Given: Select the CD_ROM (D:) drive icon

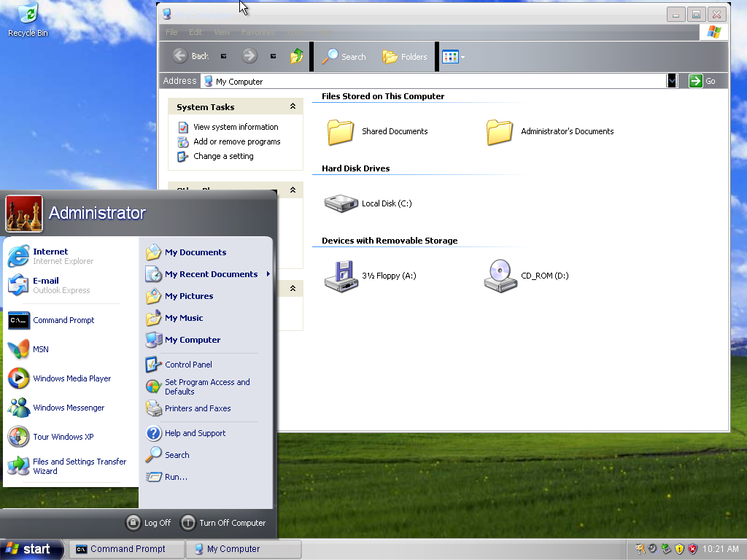Looking at the screenshot, I should (500, 276).
